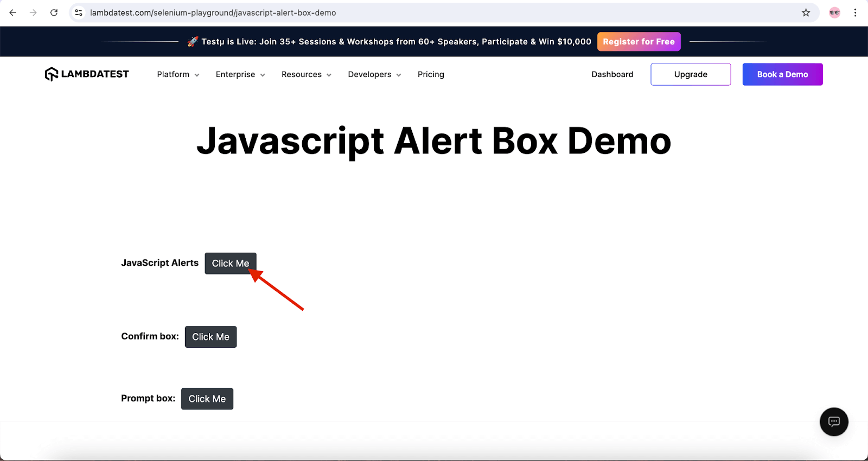The image size is (868, 461).
Task: Open the browser profile avatar
Action: (x=834, y=12)
